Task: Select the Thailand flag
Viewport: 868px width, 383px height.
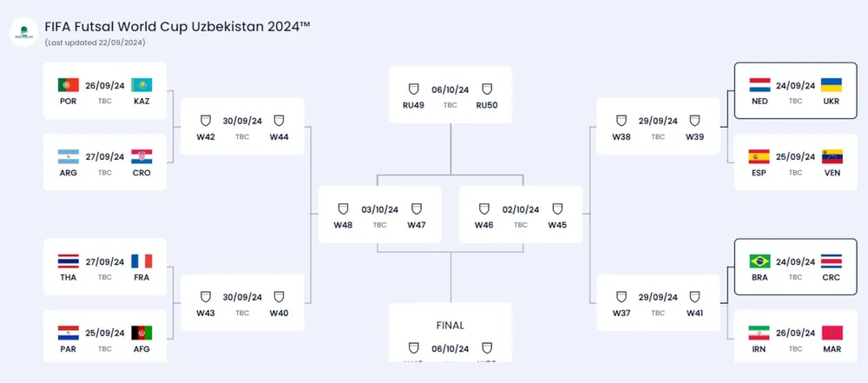Action: 69,261
